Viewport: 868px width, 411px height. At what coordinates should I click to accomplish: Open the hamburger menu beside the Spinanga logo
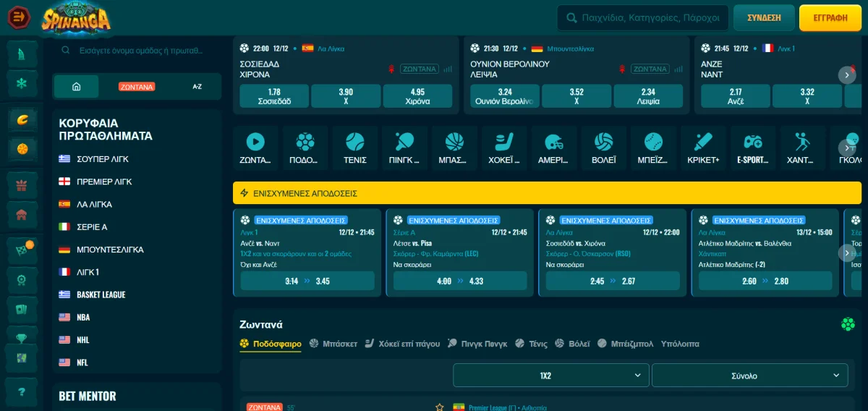20,17
